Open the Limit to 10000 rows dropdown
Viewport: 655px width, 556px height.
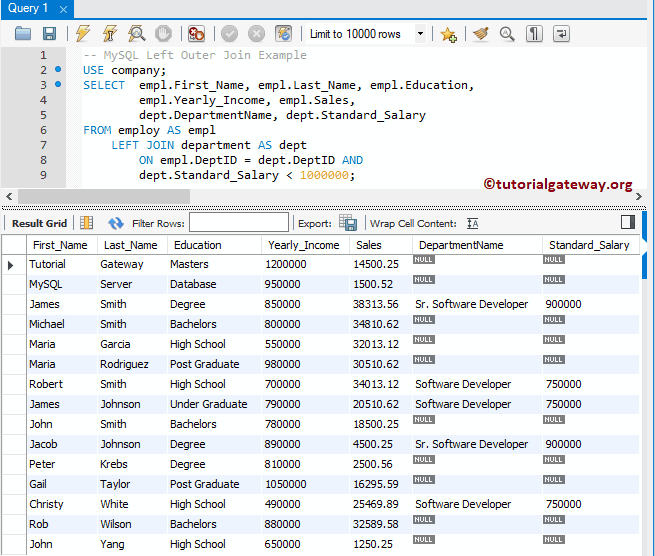click(x=419, y=33)
